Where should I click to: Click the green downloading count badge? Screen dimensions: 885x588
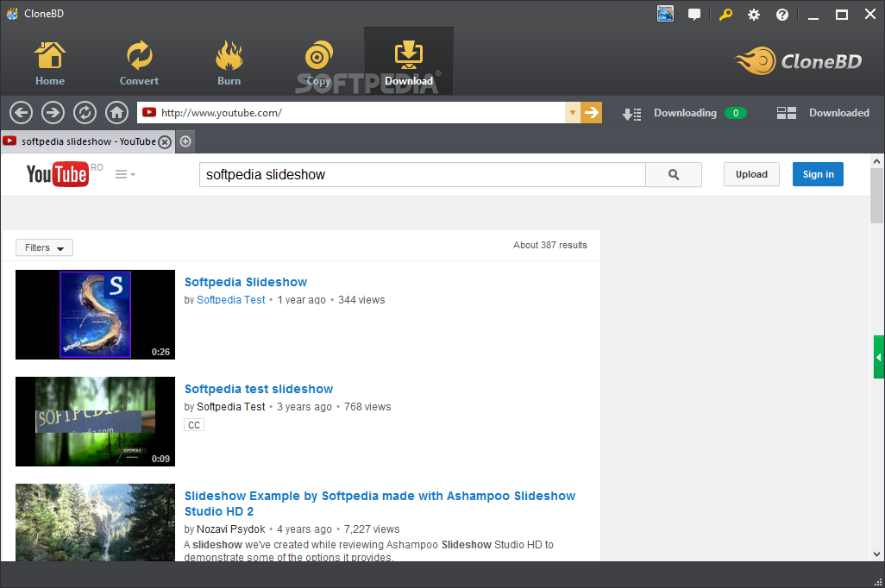[736, 113]
